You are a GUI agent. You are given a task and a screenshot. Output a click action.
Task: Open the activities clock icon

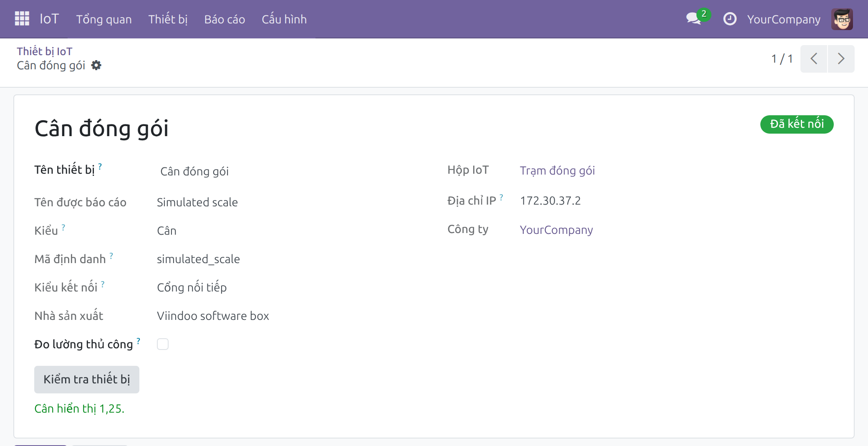point(729,19)
